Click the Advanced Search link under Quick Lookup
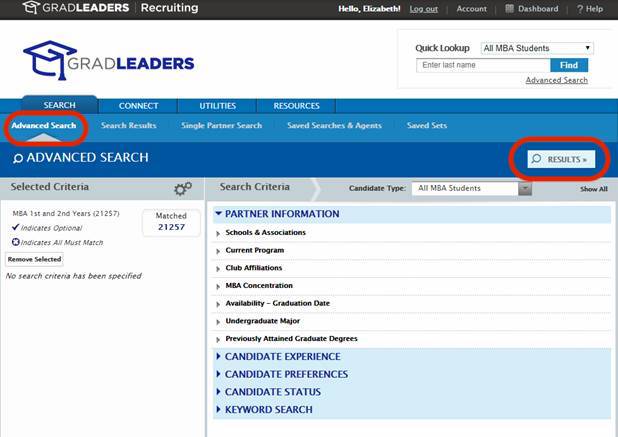 (557, 80)
